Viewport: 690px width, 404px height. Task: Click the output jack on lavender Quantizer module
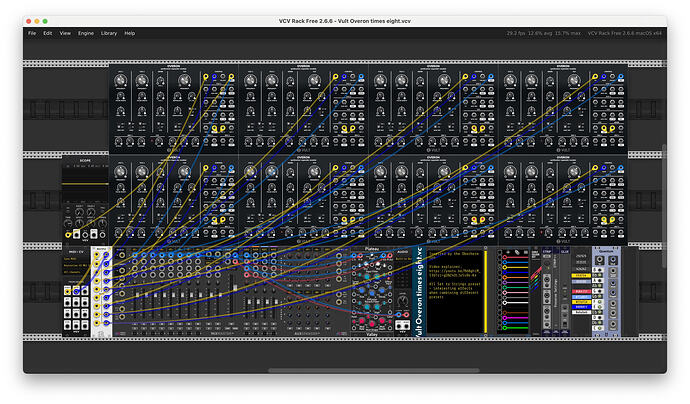[x=613, y=260]
